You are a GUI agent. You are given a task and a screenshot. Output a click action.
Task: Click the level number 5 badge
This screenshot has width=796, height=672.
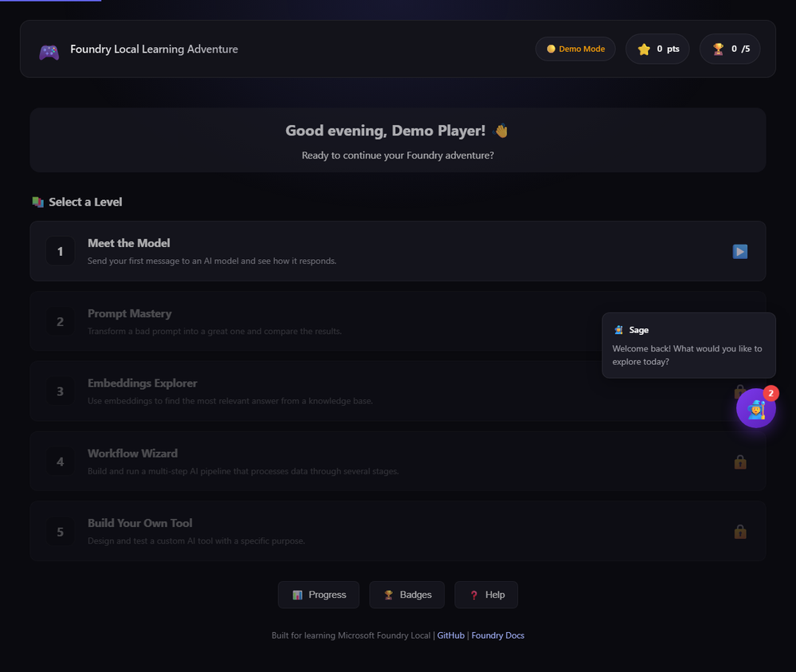[x=60, y=531]
